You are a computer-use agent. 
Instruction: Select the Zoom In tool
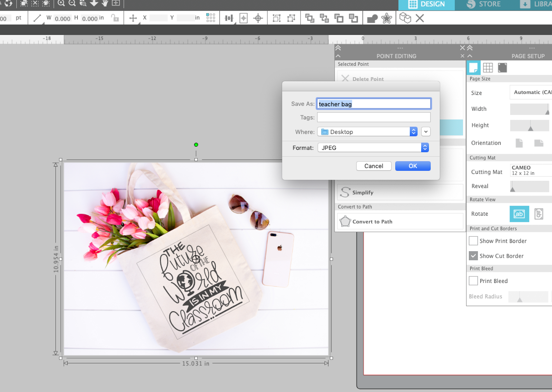pos(61,3)
